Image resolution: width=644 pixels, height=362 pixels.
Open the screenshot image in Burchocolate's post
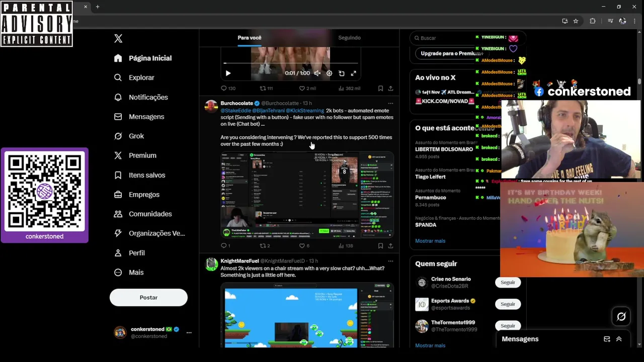tap(306, 195)
